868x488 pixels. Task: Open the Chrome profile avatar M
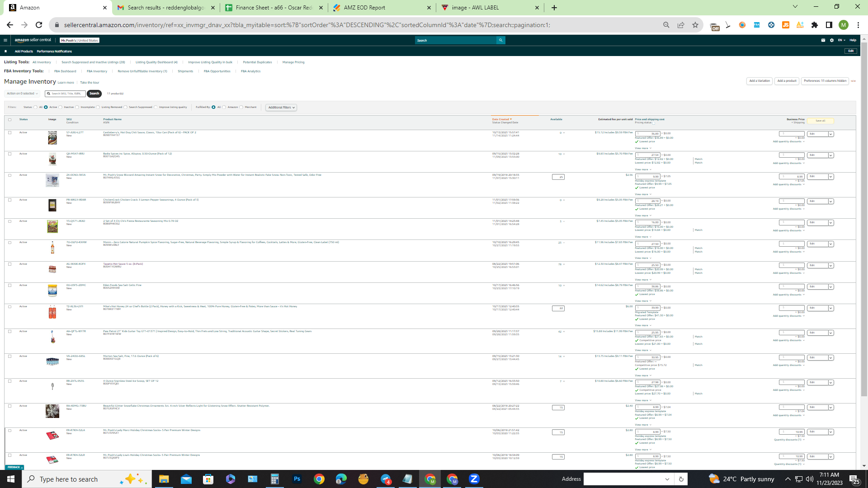click(844, 25)
